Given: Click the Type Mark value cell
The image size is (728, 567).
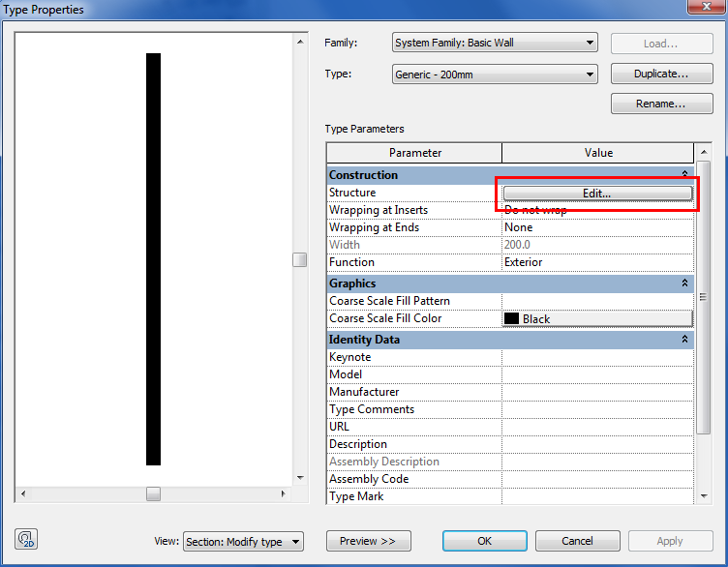Looking at the screenshot, I should (597, 496).
